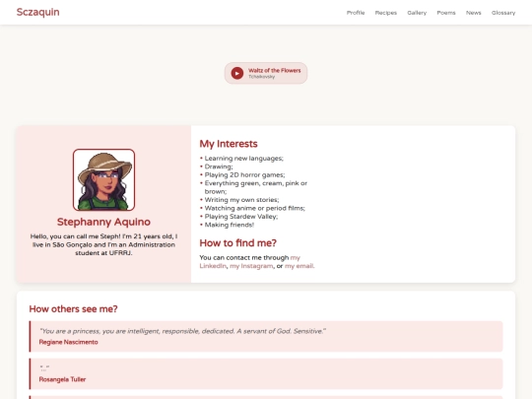The height and width of the screenshot is (399, 532).
Task: Click the Regiane Nascimento quote author
Action: (x=69, y=342)
